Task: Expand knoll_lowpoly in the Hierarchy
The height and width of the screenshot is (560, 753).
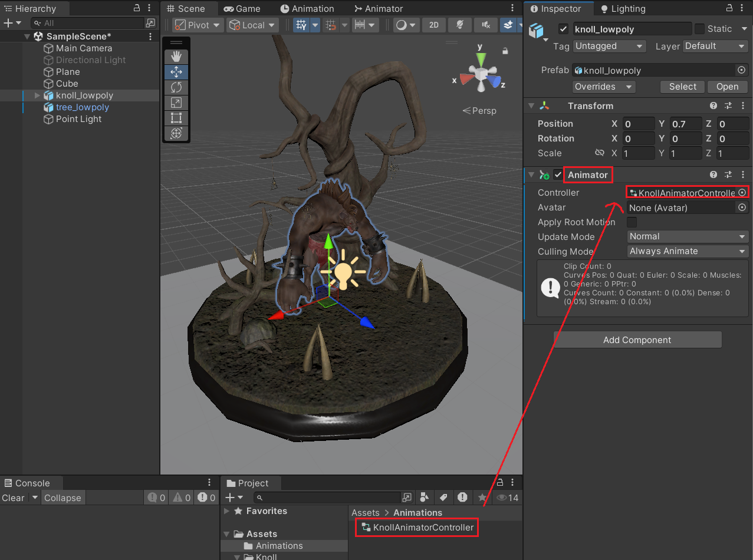Action: [x=38, y=95]
